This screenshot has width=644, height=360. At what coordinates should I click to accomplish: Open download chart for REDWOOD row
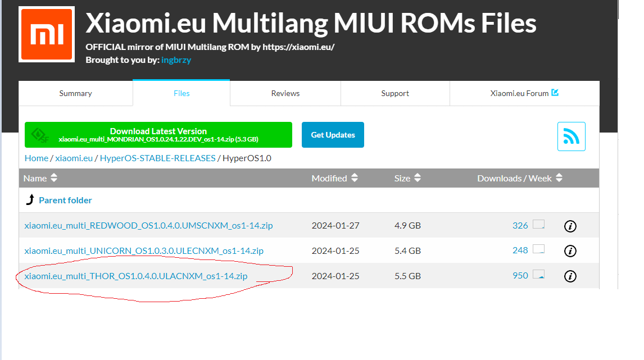coord(538,225)
